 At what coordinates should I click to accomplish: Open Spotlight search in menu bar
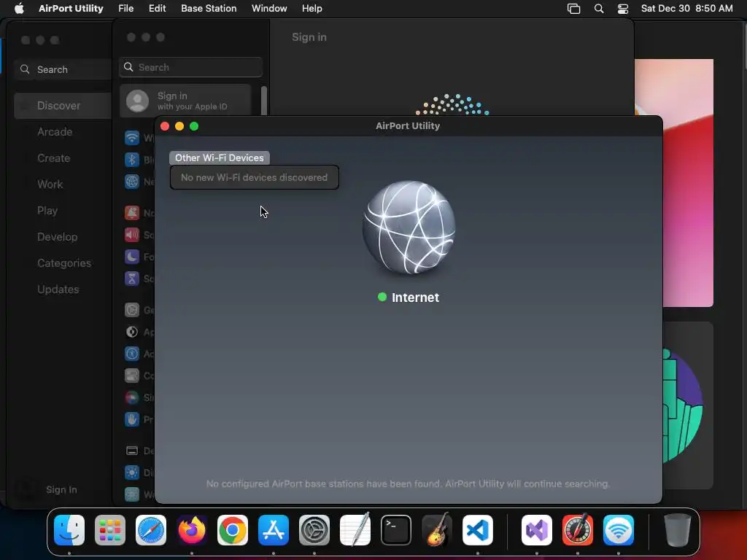(599, 9)
